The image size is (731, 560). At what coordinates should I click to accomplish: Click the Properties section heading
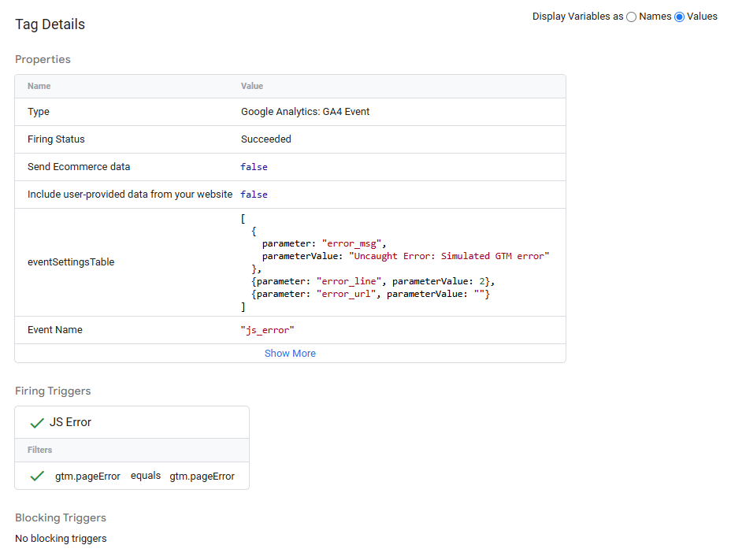coord(43,59)
